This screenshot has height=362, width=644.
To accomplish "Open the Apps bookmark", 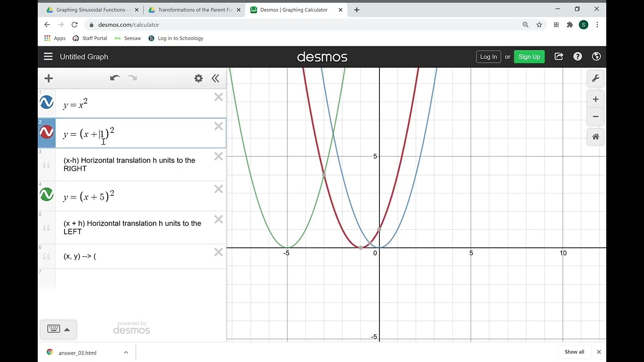I will [55, 38].
